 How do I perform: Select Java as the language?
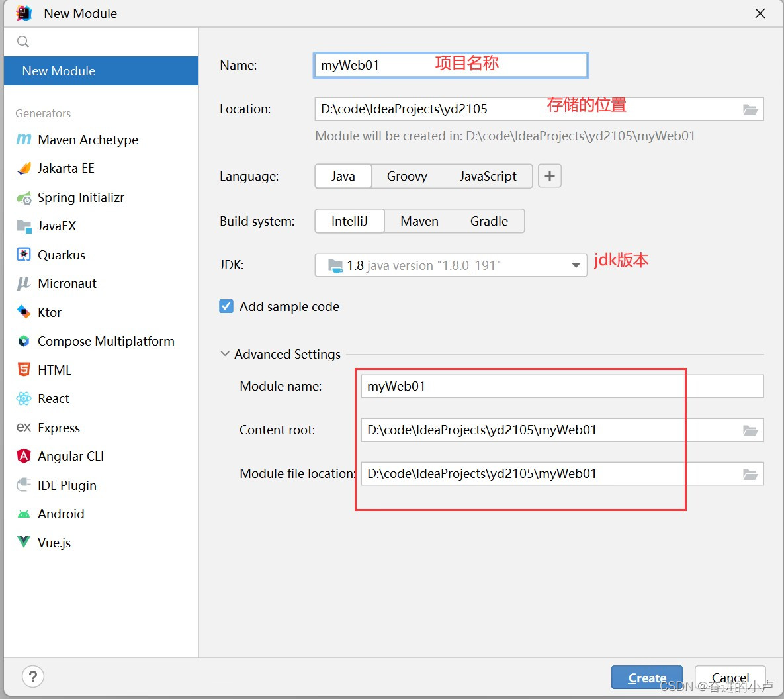tap(343, 176)
